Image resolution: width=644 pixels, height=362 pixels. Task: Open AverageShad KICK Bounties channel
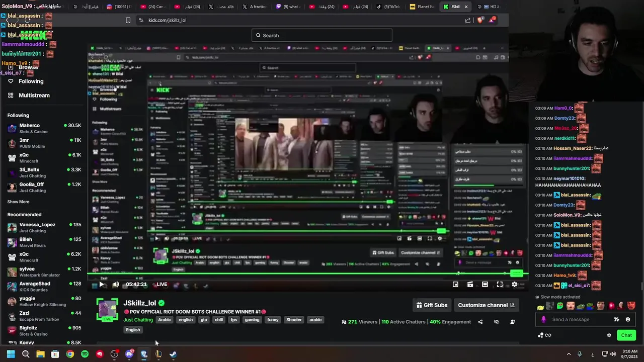tap(44, 287)
